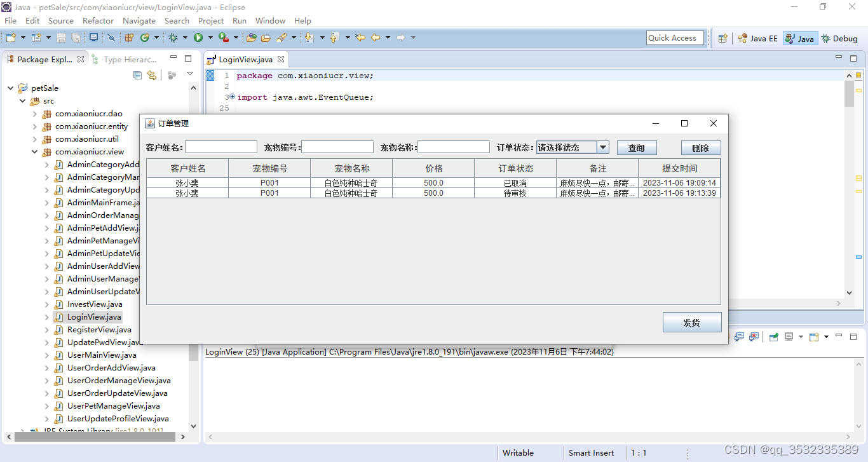Select UserOrderManageView.java in Package Explorer
This screenshot has width=868, height=462.
[x=119, y=380]
